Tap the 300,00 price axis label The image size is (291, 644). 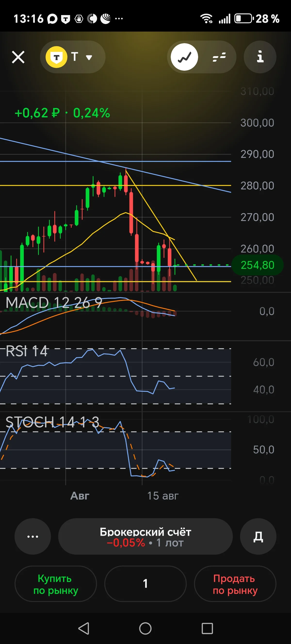[257, 123]
